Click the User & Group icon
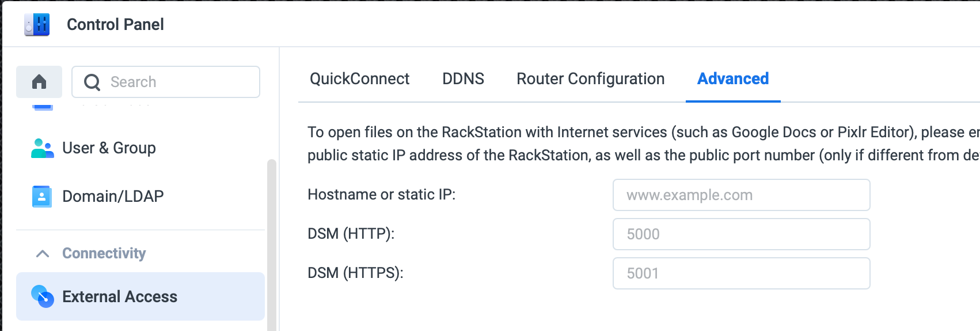Image resolution: width=980 pixels, height=331 pixels. 42,148
